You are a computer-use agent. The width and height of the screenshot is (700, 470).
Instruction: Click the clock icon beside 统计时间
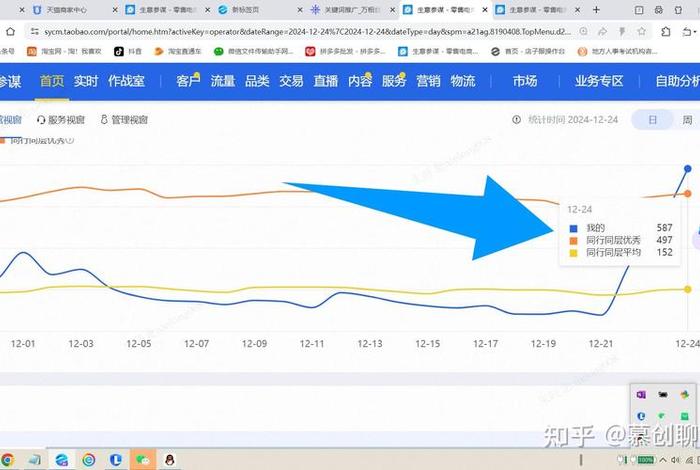coord(517,120)
